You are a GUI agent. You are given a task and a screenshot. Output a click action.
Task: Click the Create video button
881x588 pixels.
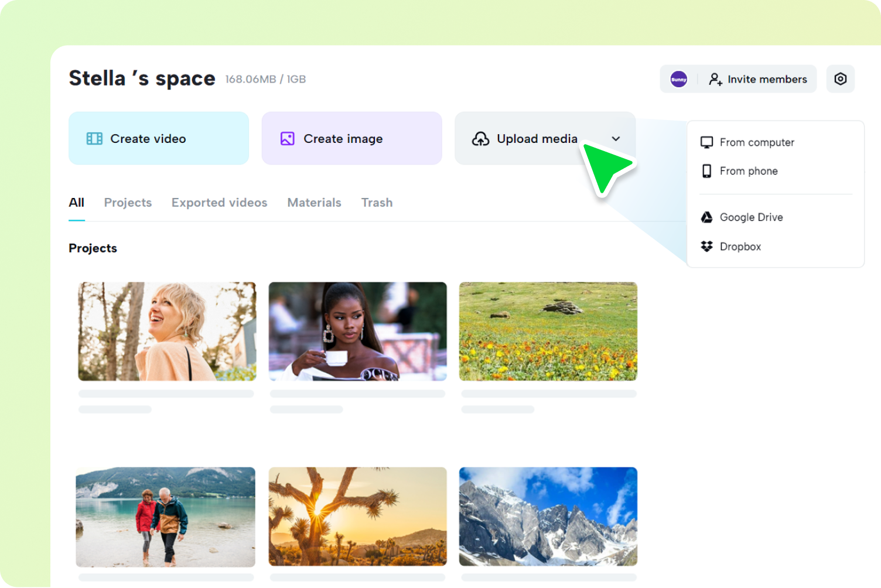(x=159, y=138)
